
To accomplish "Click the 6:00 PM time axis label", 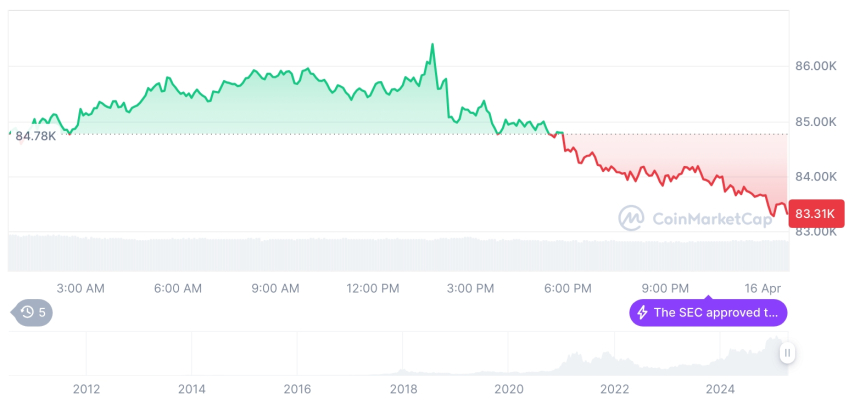I will point(567,289).
